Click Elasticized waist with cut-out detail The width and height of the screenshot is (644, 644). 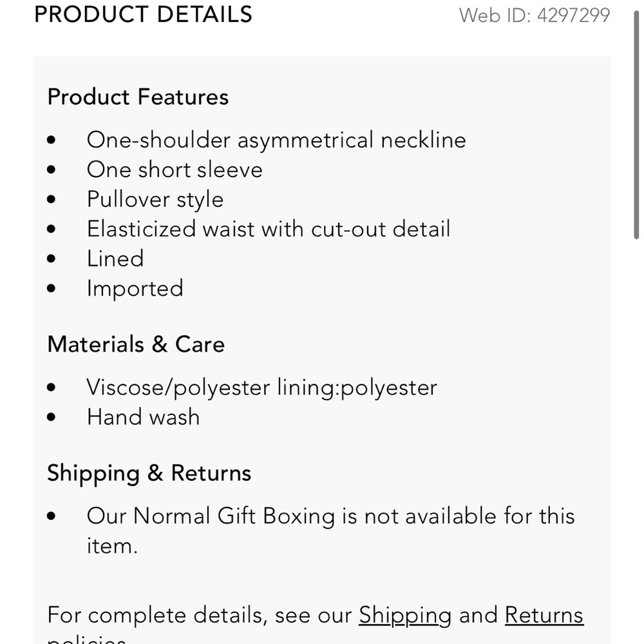point(269,229)
